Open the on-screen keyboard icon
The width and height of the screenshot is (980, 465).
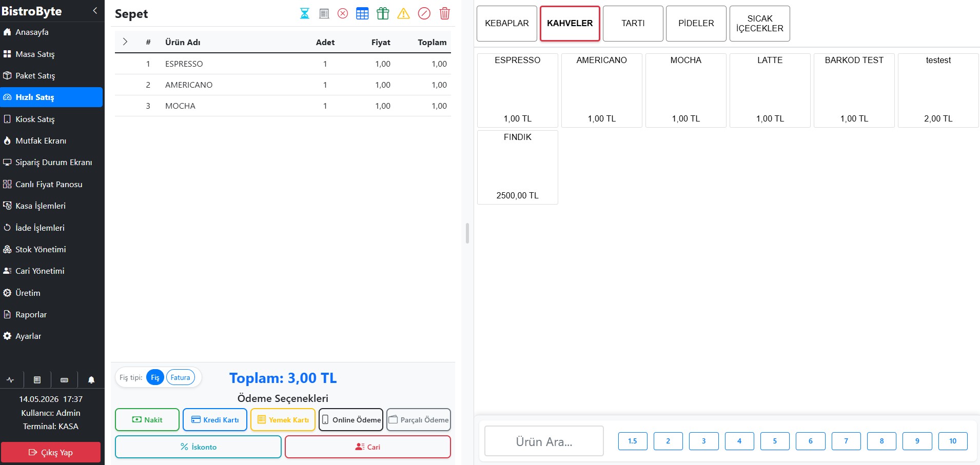64,380
